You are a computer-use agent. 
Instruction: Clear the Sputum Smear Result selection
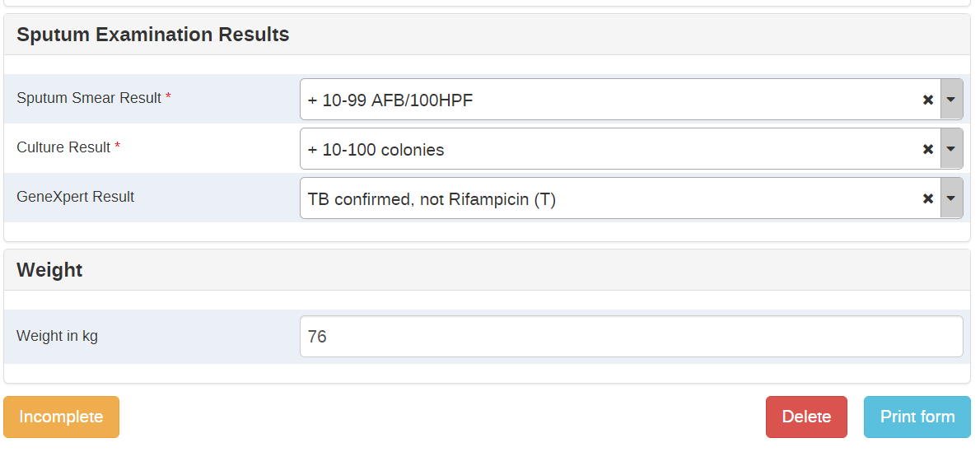pos(928,100)
